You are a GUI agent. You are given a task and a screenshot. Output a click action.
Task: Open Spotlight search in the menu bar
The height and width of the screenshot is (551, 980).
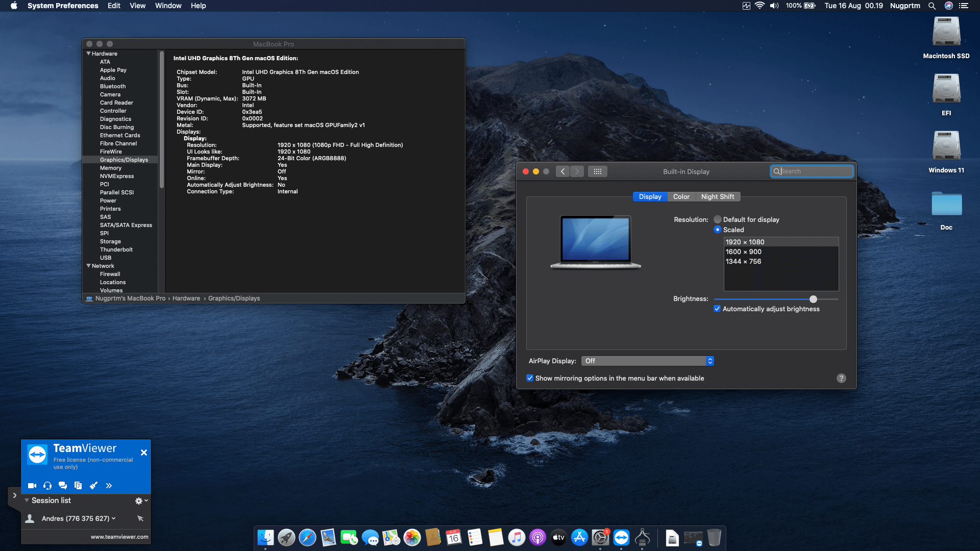point(932,6)
